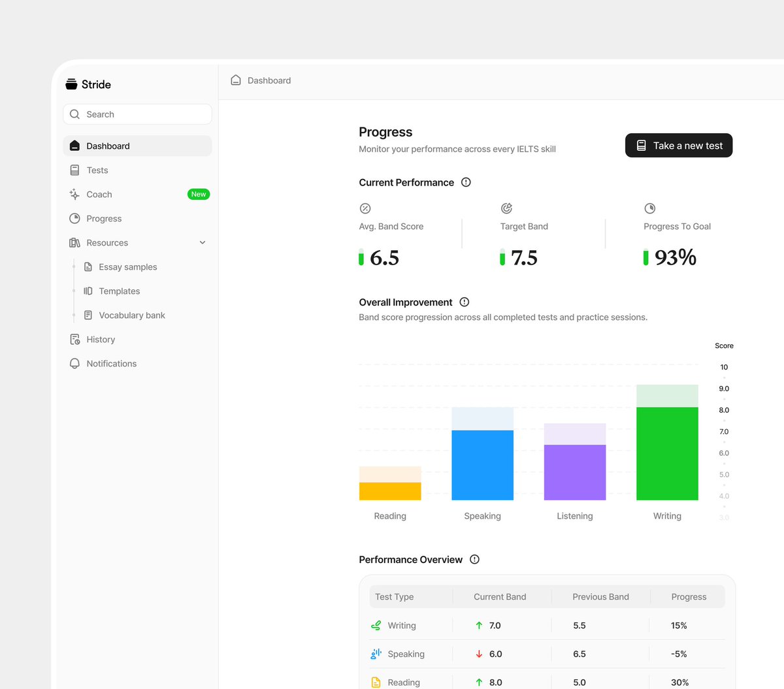Click the -5% progress cell
The image size is (784, 689).
click(679, 654)
